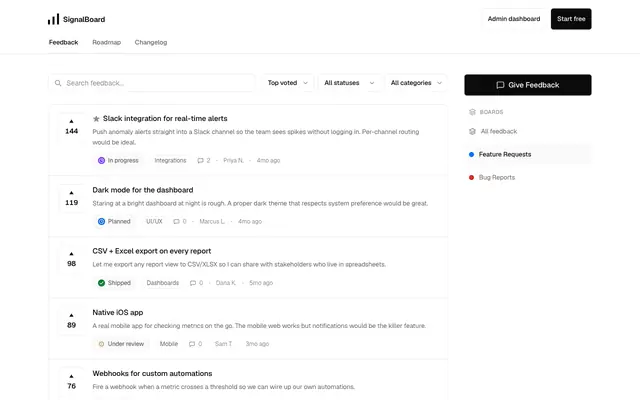The height and width of the screenshot is (400, 640).
Task: Click the In progress status label
Action: (x=123, y=160)
